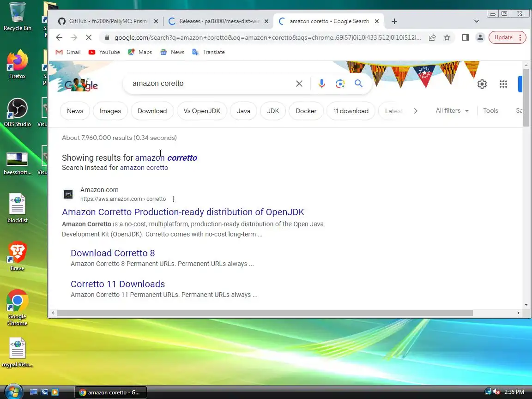Open Translate bookmark

(x=208, y=52)
